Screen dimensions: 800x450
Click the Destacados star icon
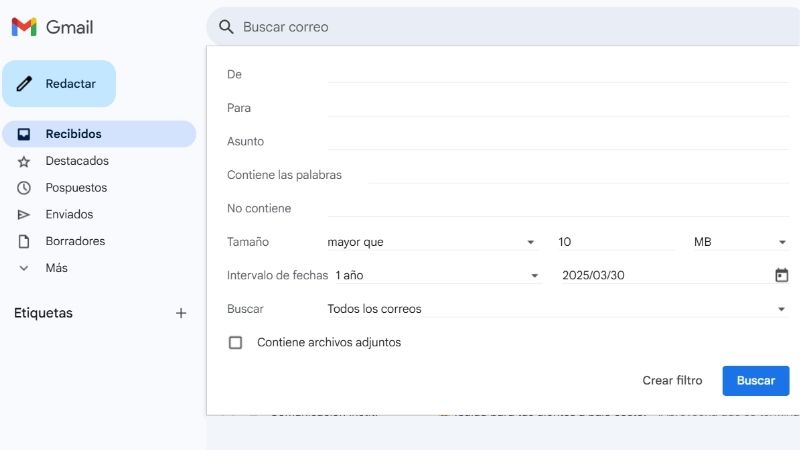coord(23,162)
